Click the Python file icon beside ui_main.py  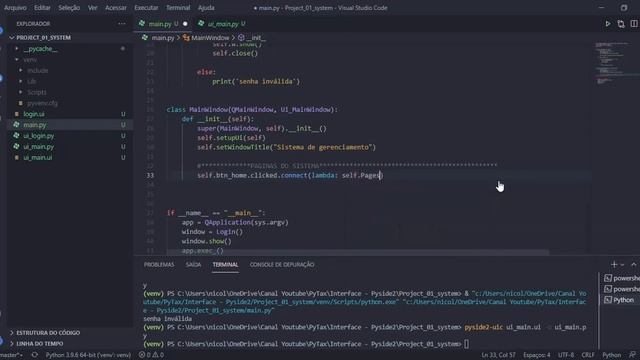click(x=16, y=146)
